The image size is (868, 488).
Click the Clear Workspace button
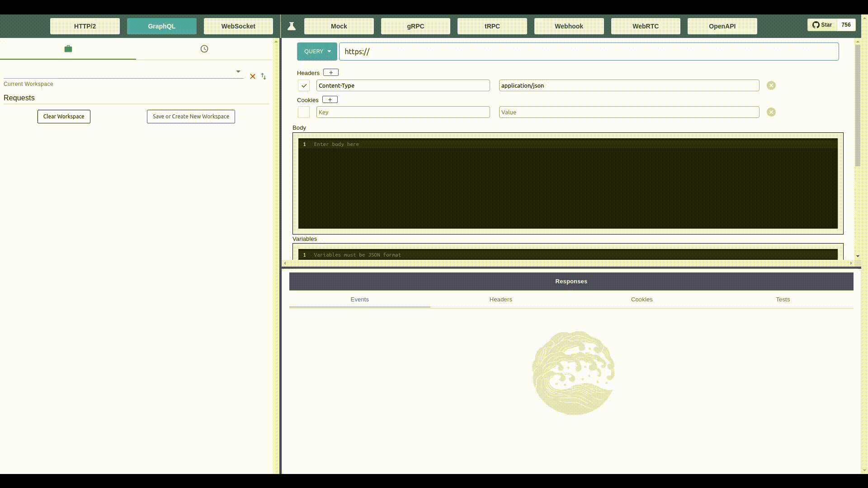[x=64, y=117]
